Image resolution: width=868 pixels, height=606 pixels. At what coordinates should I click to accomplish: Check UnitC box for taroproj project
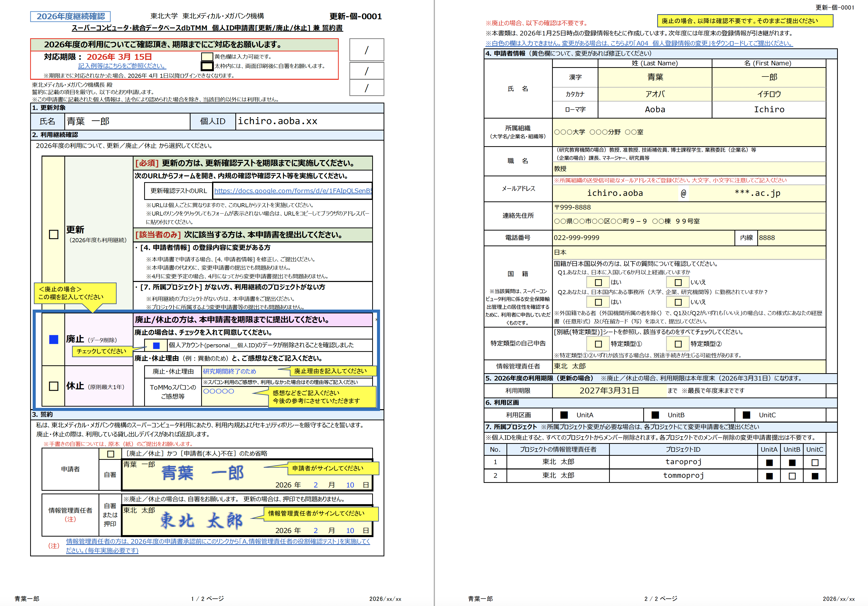(x=815, y=462)
